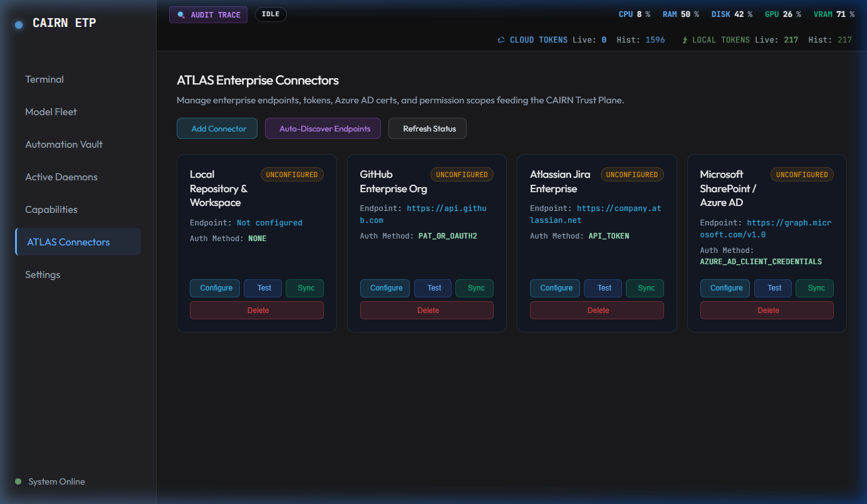This screenshot has height=504, width=867.
Task: Sync the Local Repository & Workspace connector
Action: [x=305, y=288]
